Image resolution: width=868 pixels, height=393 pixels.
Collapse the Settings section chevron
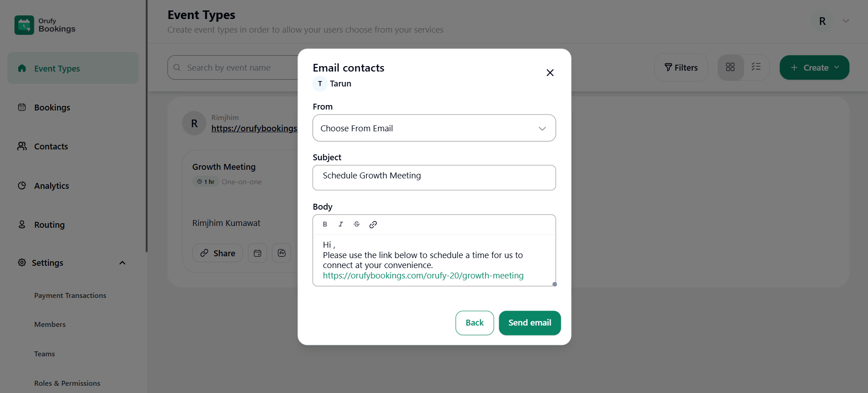(x=122, y=262)
